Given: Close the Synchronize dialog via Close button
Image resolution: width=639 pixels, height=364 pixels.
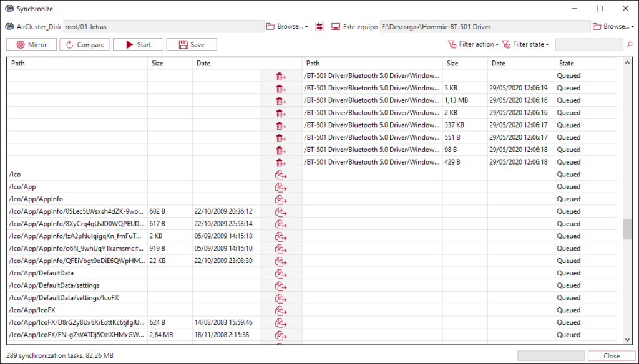Looking at the screenshot, I should [x=612, y=355].
